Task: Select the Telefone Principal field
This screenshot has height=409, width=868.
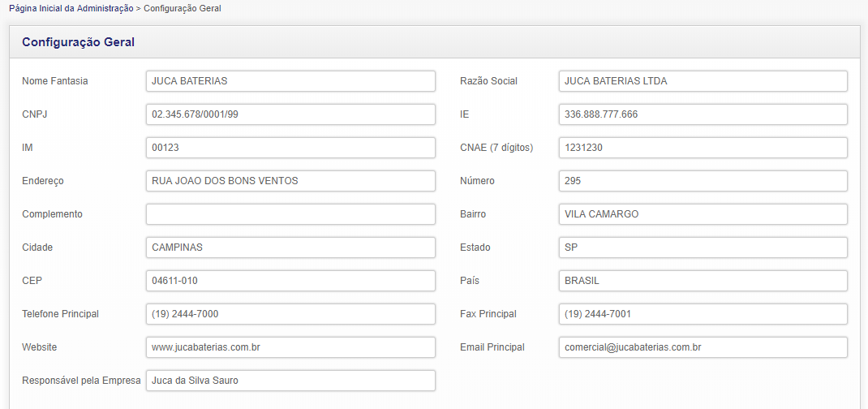Action: point(290,314)
